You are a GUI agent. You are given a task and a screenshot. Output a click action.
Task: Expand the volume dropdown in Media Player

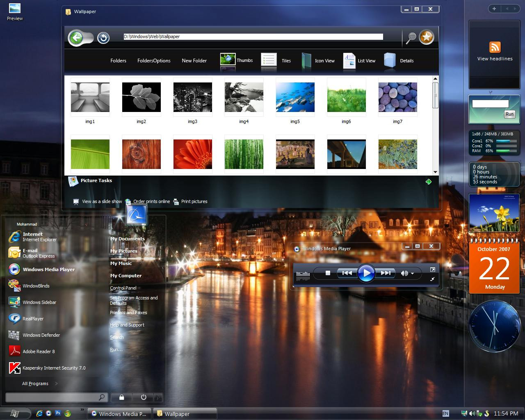point(412,274)
